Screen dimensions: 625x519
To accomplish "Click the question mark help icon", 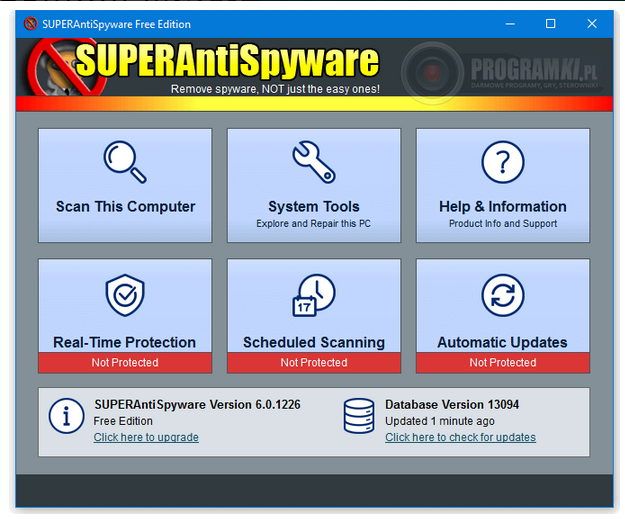I will pos(503,162).
